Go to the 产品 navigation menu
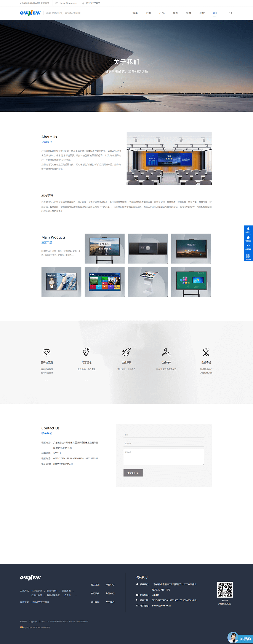Screen dimensions: 253x644 pos(162,13)
